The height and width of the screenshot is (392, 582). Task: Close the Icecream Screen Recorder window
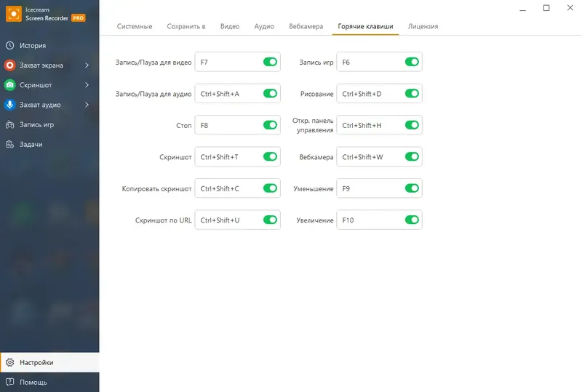(x=570, y=8)
